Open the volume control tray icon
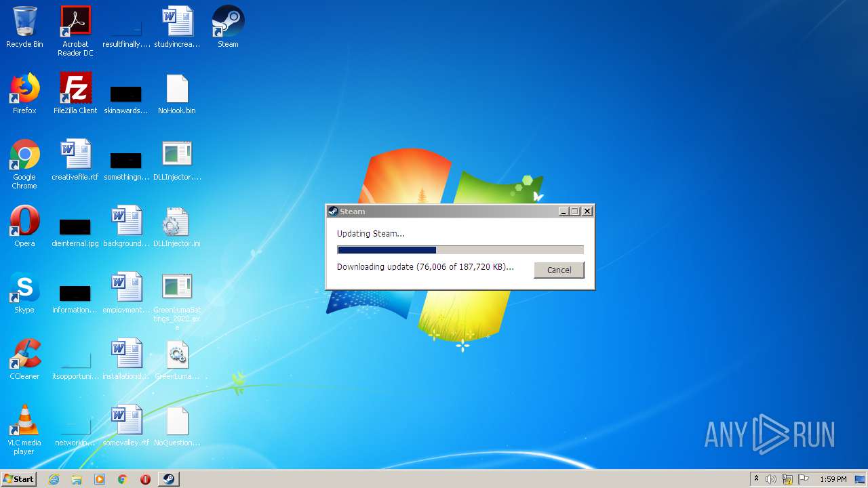The image size is (868, 488). 771,479
